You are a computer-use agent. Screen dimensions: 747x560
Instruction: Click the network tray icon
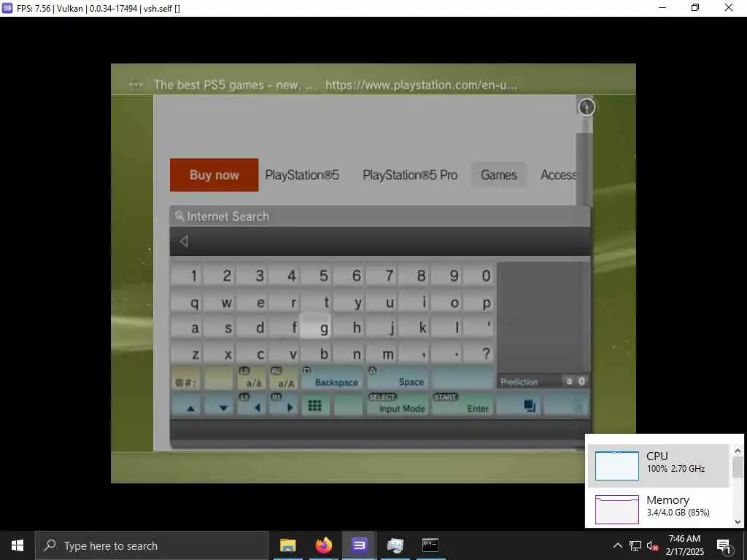tap(635, 545)
